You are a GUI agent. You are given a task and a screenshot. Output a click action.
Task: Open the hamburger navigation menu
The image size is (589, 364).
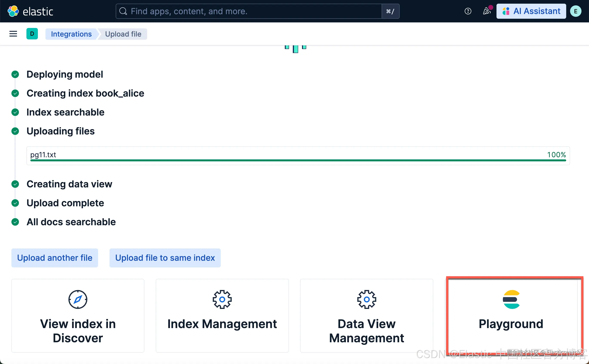tap(13, 34)
